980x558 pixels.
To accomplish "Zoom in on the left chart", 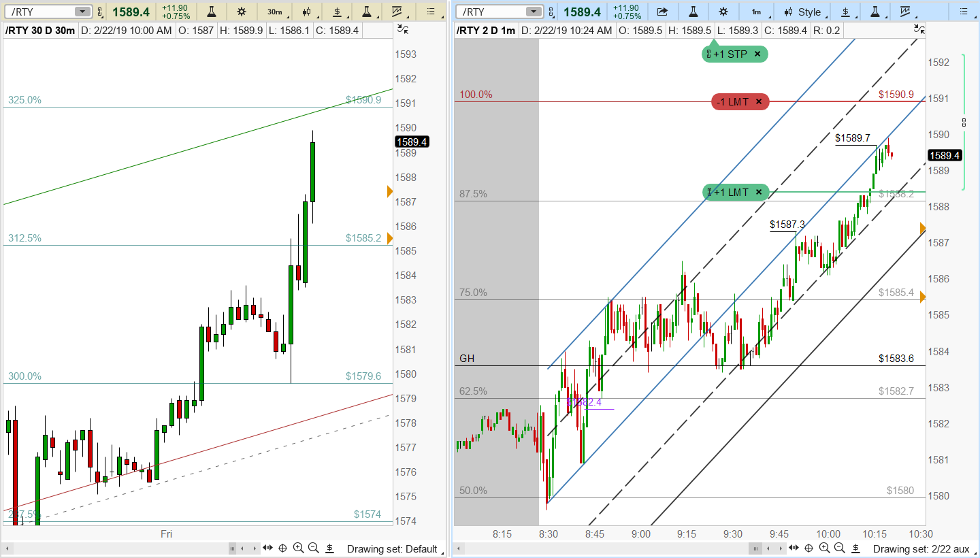I will click(x=299, y=548).
